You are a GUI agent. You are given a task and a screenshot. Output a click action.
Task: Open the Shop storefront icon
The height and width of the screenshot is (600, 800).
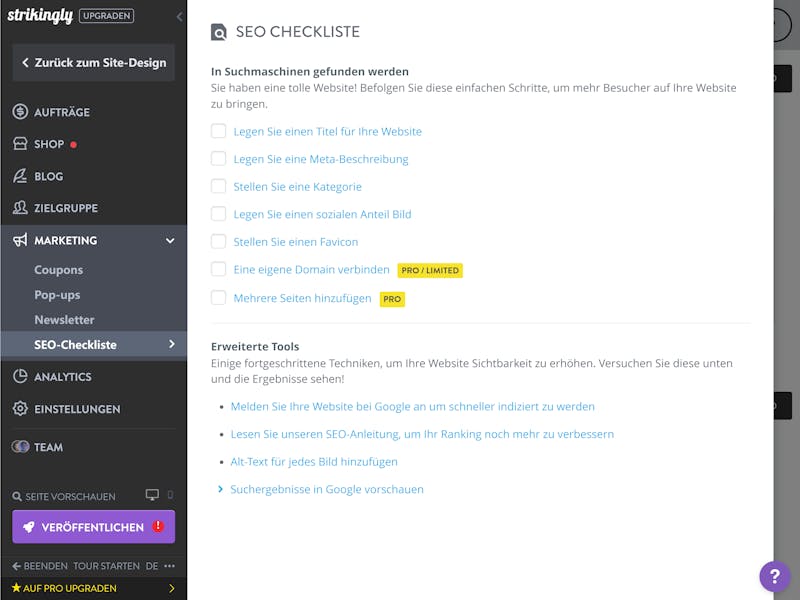[x=20, y=143]
